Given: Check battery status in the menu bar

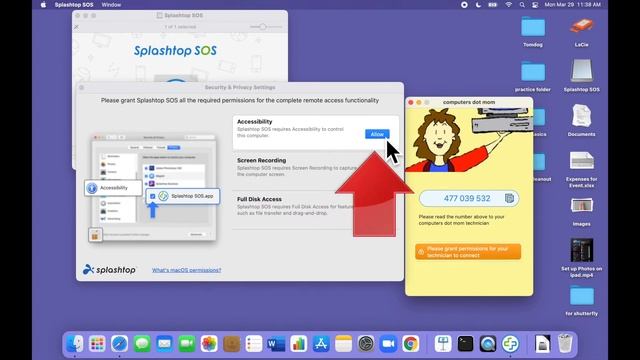Looking at the screenshot, I should tap(493, 5).
